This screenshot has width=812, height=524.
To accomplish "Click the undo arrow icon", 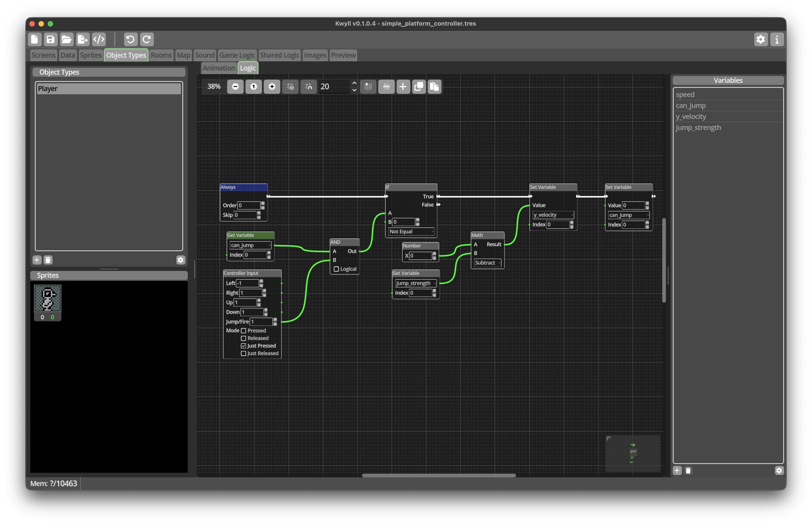I will pos(130,39).
